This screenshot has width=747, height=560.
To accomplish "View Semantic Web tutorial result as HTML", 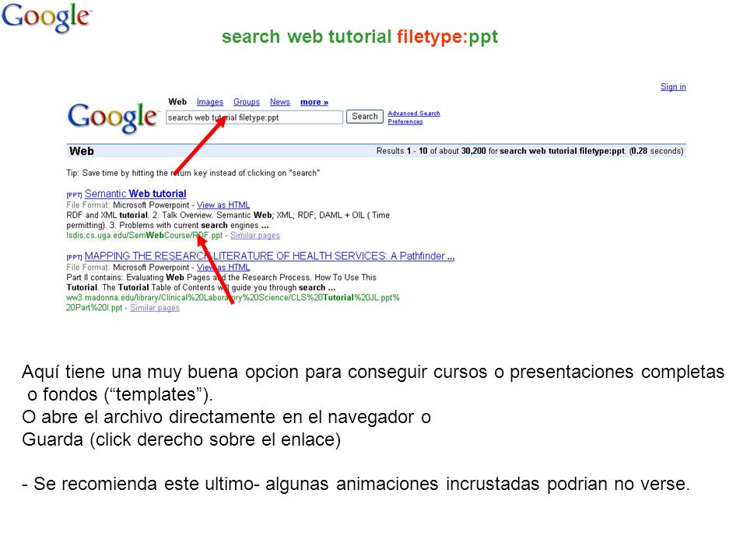I will coord(223,205).
